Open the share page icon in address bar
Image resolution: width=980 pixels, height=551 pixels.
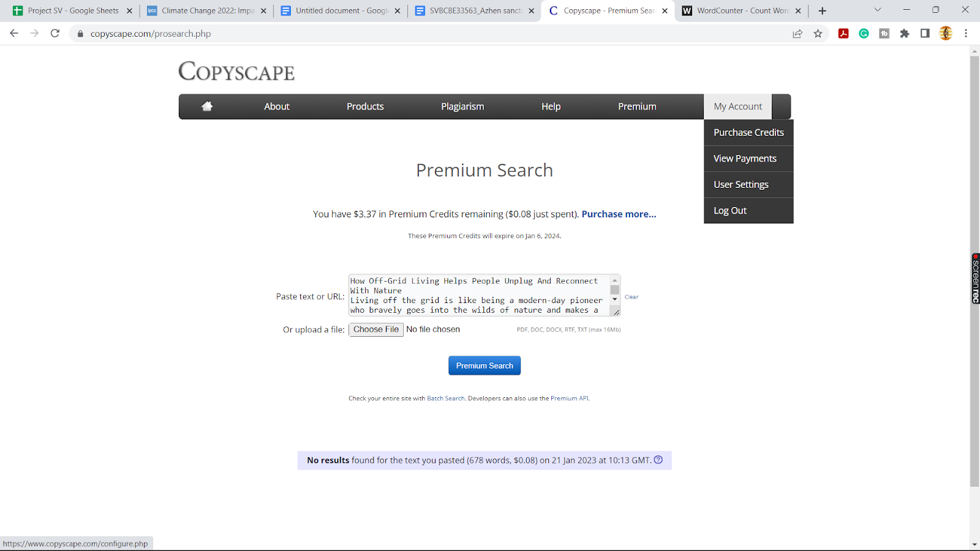(797, 34)
